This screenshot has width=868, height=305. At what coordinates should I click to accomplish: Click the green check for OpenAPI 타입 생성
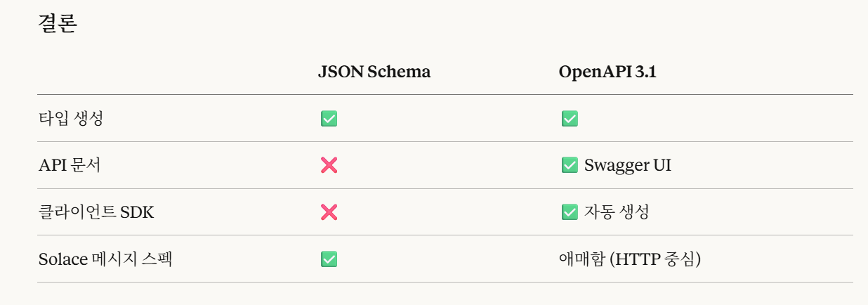570,119
